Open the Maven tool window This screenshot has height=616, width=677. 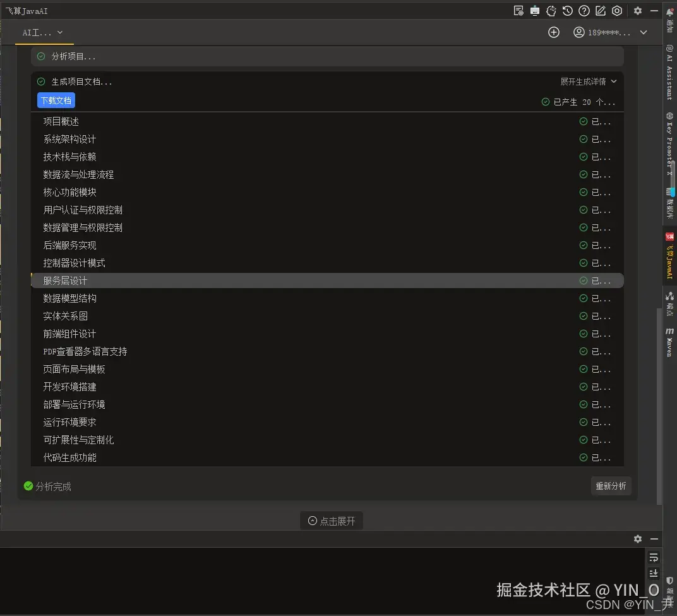pyautogui.click(x=669, y=340)
